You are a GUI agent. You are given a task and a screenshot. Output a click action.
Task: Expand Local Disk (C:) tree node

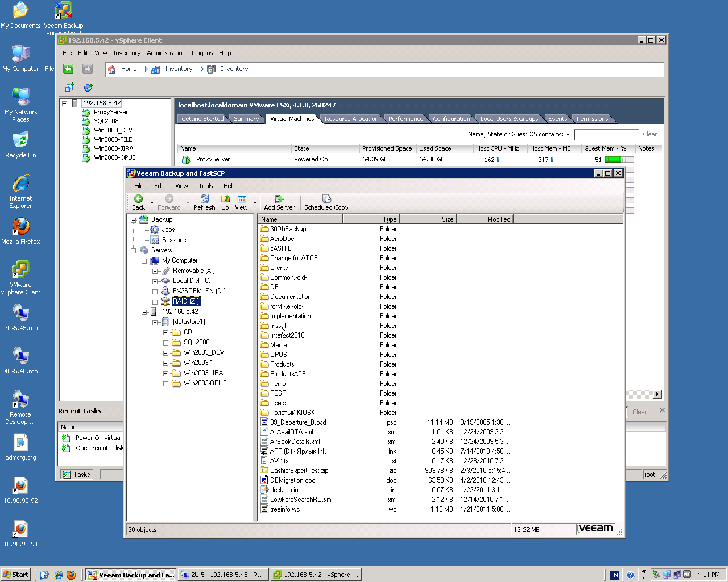[x=155, y=281]
